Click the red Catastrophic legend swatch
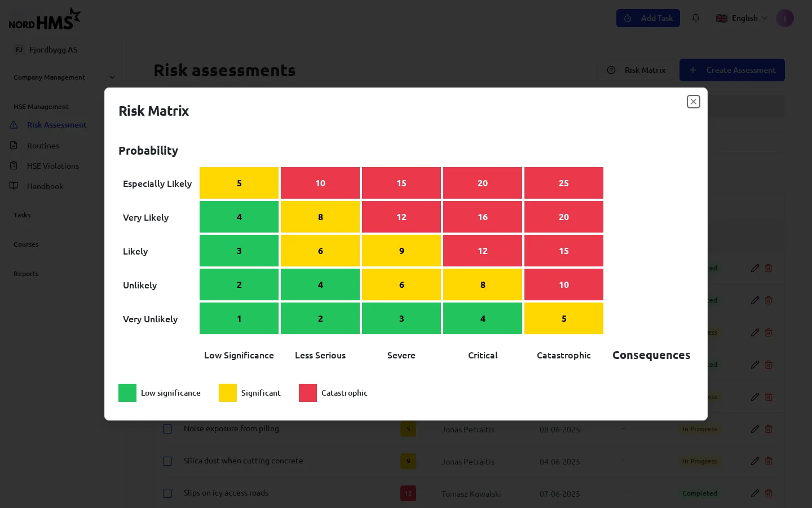 tap(308, 393)
